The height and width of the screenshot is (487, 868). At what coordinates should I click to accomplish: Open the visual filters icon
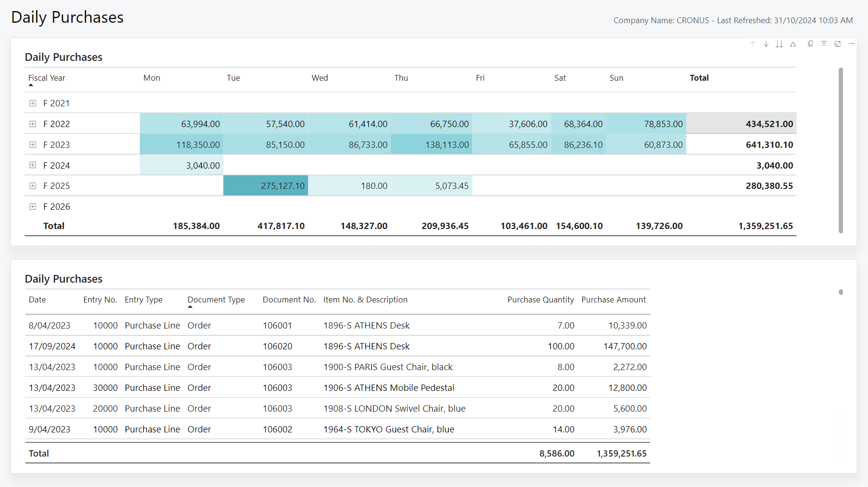tap(824, 43)
